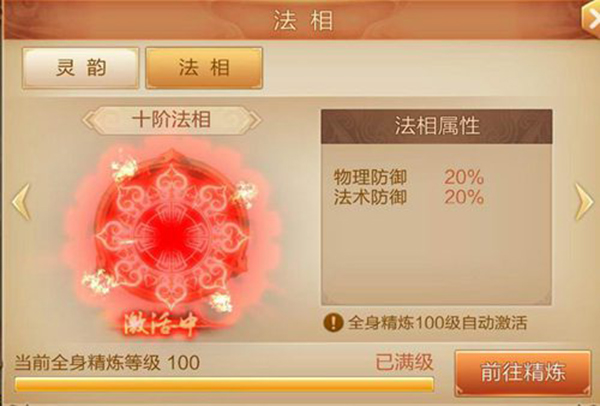Click the 法相属性 panel header
This screenshot has width=600, height=406.
click(x=437, y=126)
